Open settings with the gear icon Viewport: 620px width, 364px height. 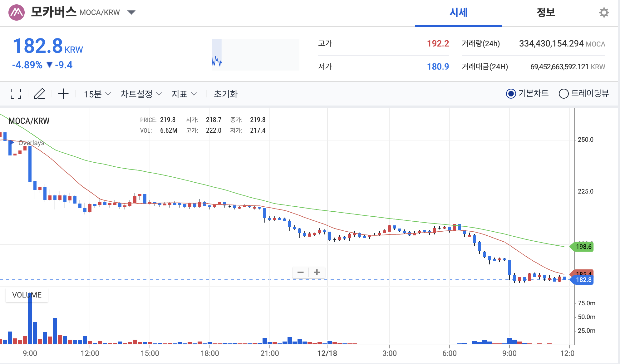tap(604, 12)
